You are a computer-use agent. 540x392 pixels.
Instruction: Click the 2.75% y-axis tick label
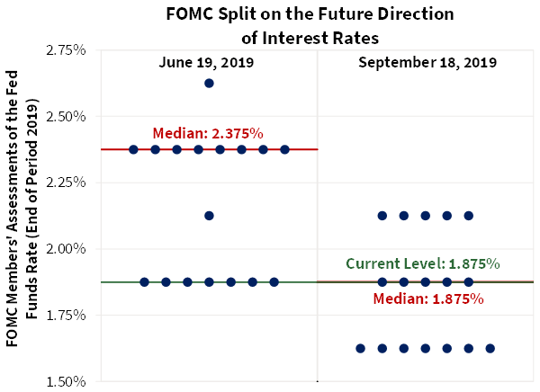pos(65,50)
